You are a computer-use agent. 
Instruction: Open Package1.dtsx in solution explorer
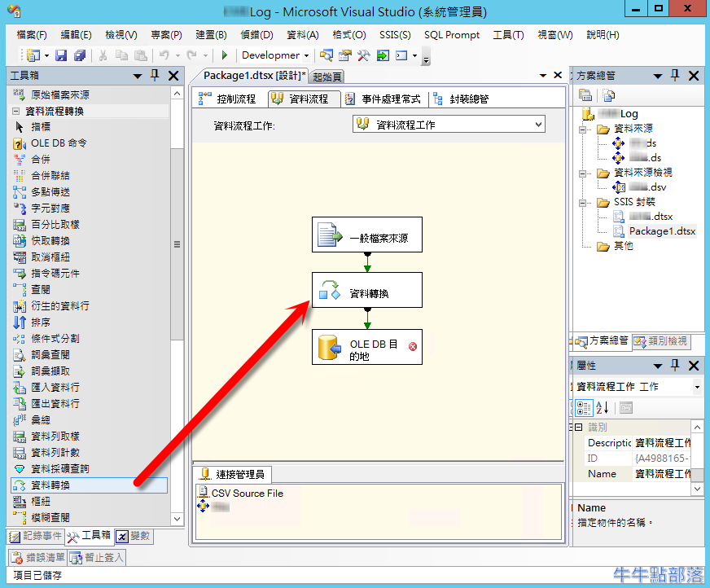pyautogui.click(x=661, y=231)
